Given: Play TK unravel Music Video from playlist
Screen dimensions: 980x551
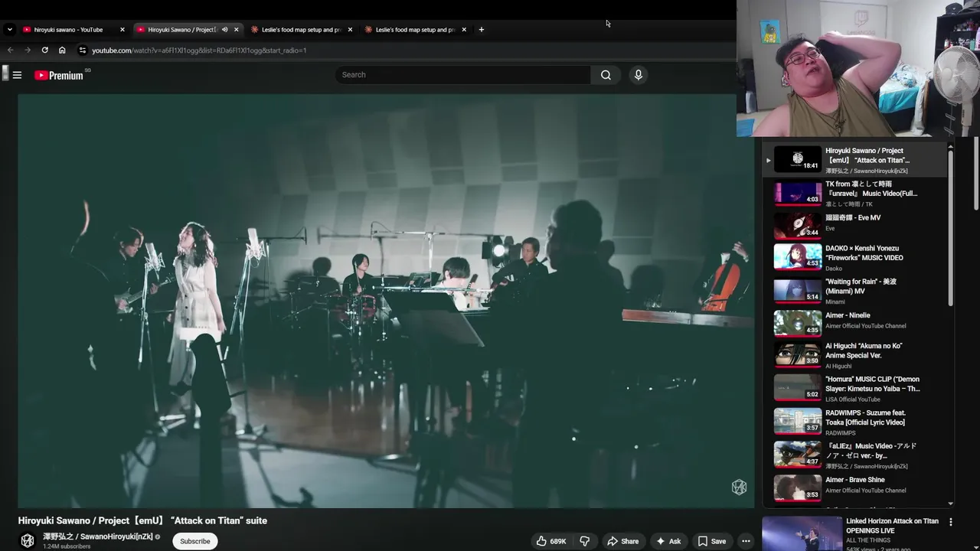Looking at the screenshot, I should click(854, 193).
